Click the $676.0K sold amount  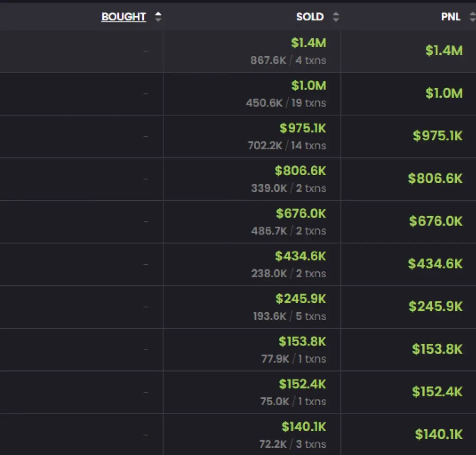(301, 213)
